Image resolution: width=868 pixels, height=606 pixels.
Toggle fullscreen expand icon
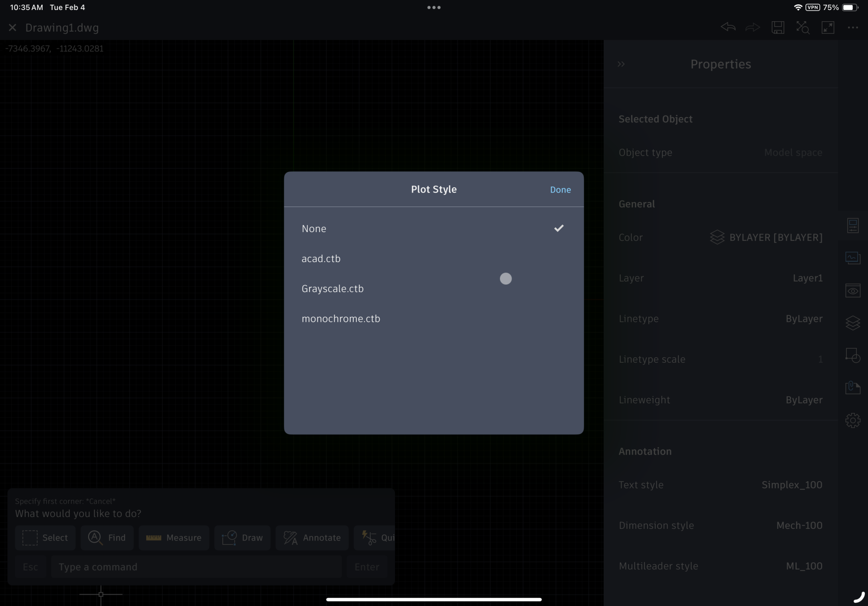[x=828, y=27]
